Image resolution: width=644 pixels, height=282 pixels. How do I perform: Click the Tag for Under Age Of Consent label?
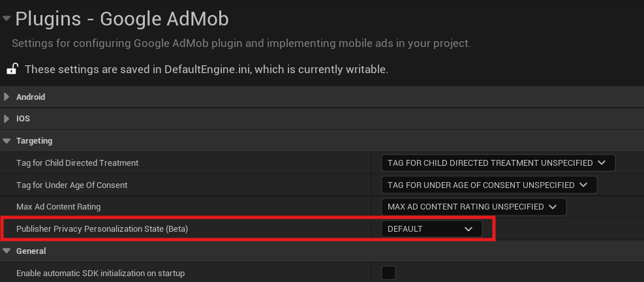[72, 185]
